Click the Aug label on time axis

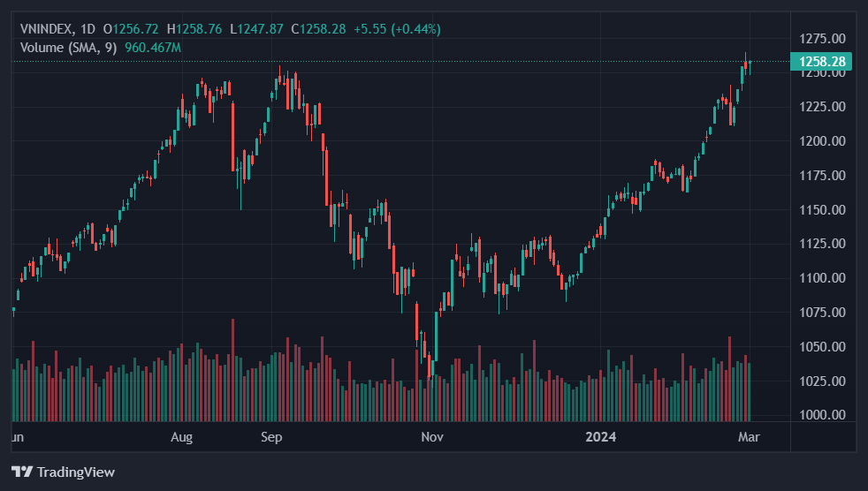pyautogui.click(x=181, y=437)
